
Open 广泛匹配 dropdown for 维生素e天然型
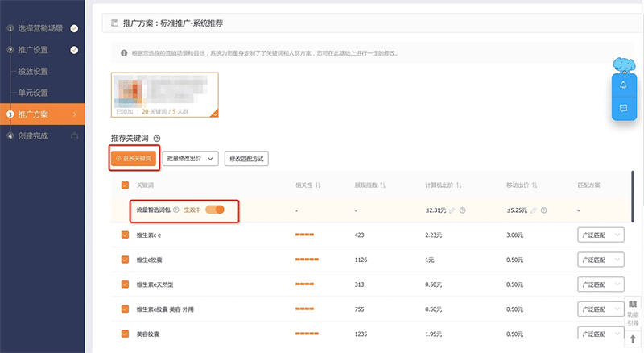coord(601,284)
